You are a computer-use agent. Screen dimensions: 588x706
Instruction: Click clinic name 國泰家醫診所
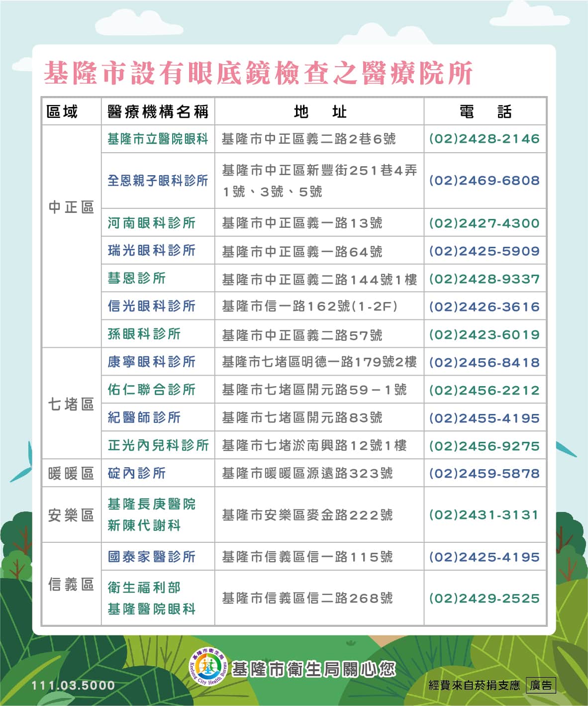151,557
